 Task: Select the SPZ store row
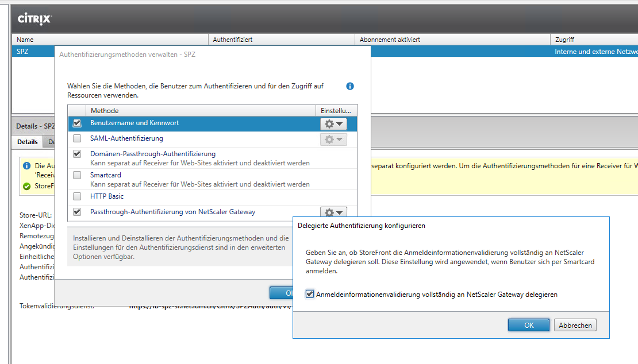pos(22,51)
